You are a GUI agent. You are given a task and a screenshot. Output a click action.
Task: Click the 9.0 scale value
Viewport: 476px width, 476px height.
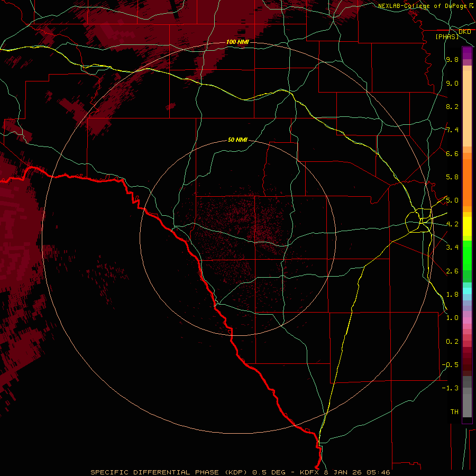[452, 83]
